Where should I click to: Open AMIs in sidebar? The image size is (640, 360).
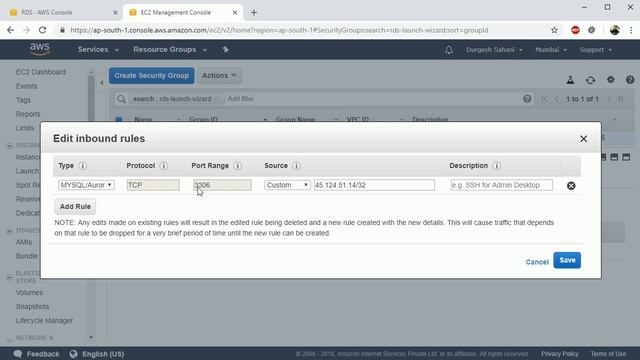(x=24, y=242)
